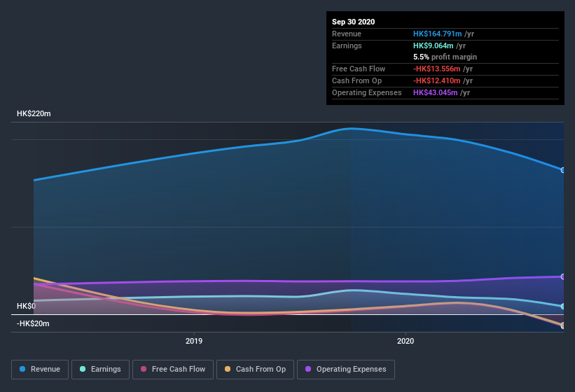Click the Sep 30 2020 tooltip date
Image resolution: width=575 pixels, height=392 pixels.
353,22
